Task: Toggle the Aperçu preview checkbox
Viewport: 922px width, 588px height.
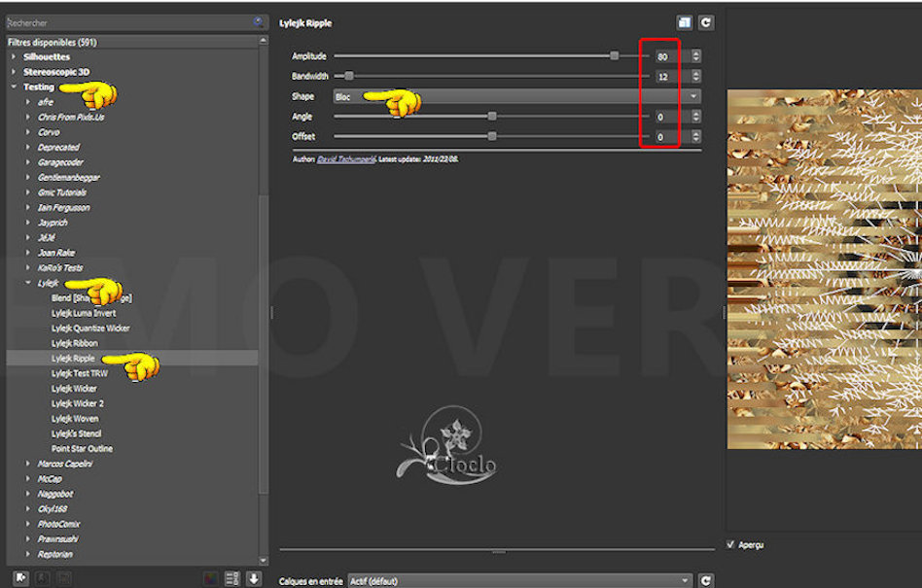Action: 731,544
